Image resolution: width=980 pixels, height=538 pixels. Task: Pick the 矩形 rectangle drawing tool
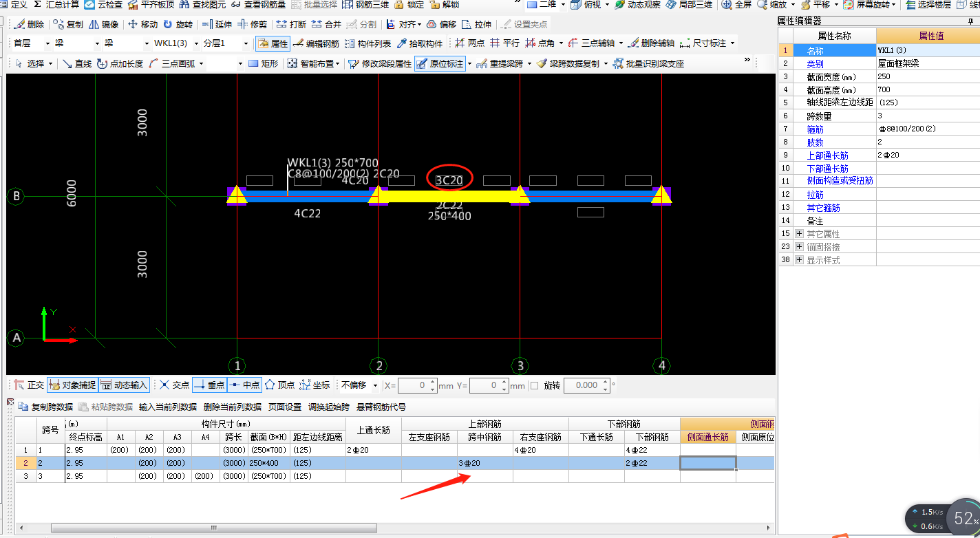(263, 63)
